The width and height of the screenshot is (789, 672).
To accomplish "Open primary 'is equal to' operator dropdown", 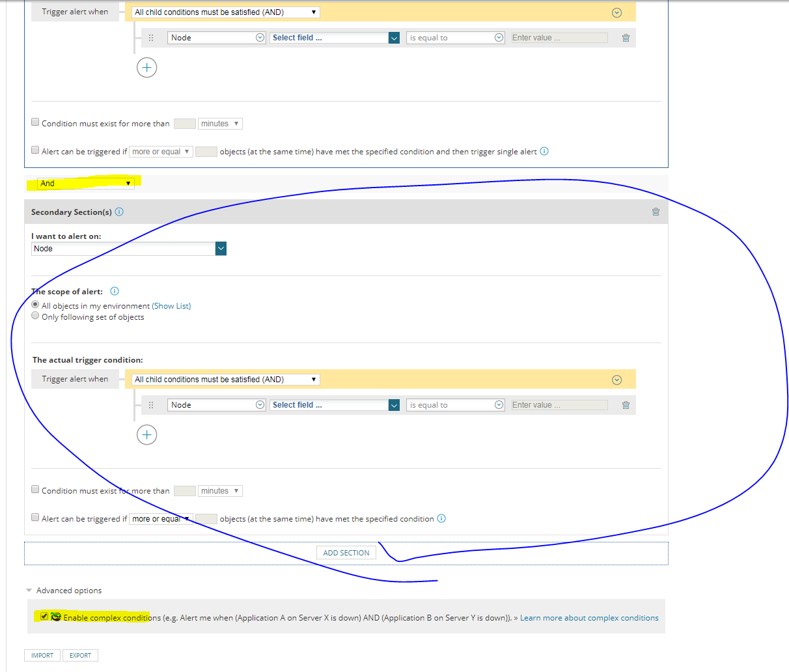I will click(x=456, y=38).
